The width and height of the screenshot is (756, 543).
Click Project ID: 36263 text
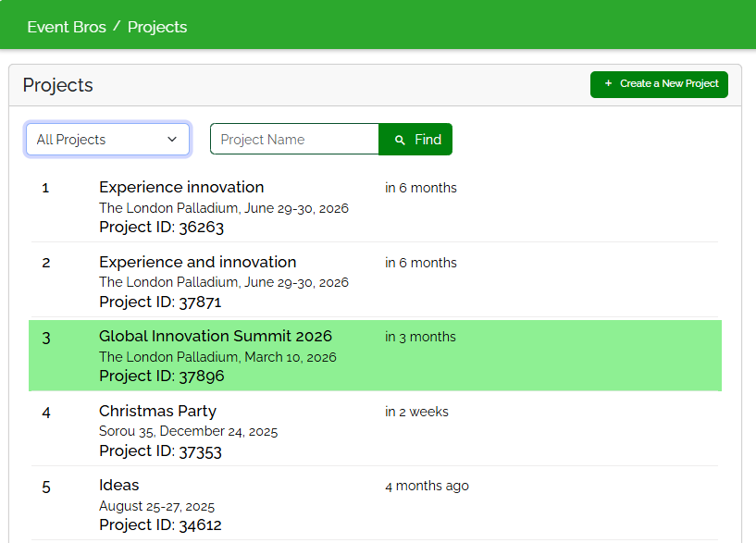point(161,228)
